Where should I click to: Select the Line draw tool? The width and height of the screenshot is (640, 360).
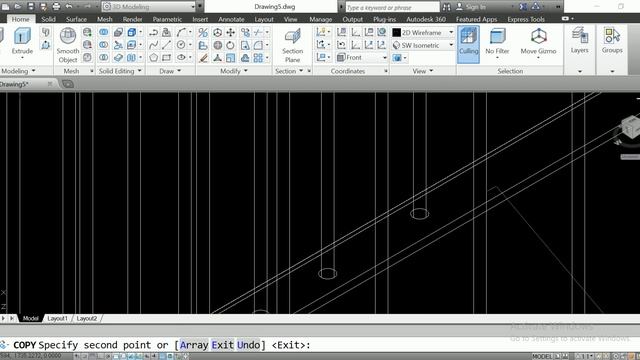click(167, 45)
